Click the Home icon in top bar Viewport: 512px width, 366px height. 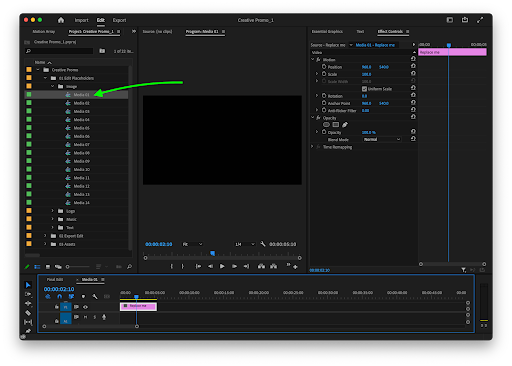coord(61,20)
